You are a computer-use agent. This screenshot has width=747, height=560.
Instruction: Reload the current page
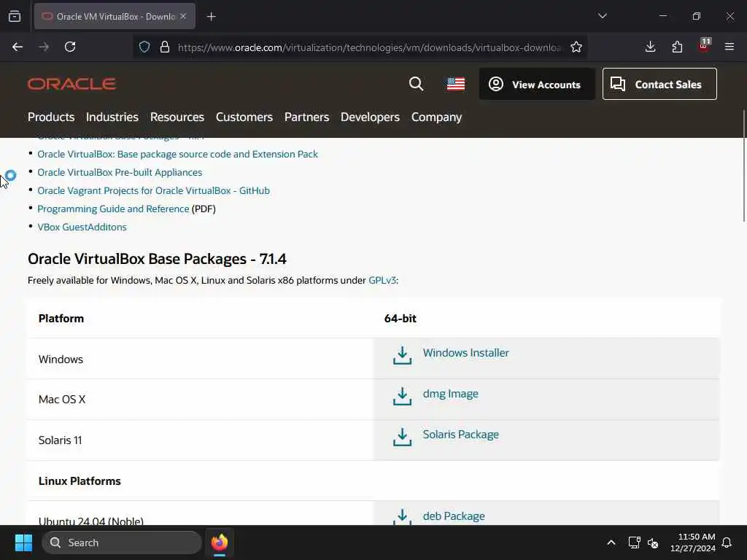pyautogui.click(x=70, y=47)
